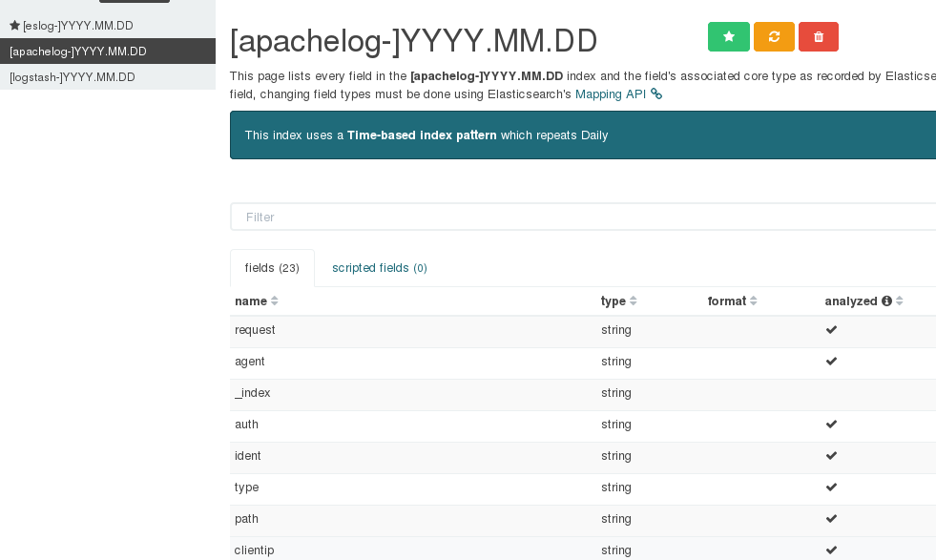Delete index pattern with red trash button
Screen dimensions: 936x560
[x=819, y=37]
